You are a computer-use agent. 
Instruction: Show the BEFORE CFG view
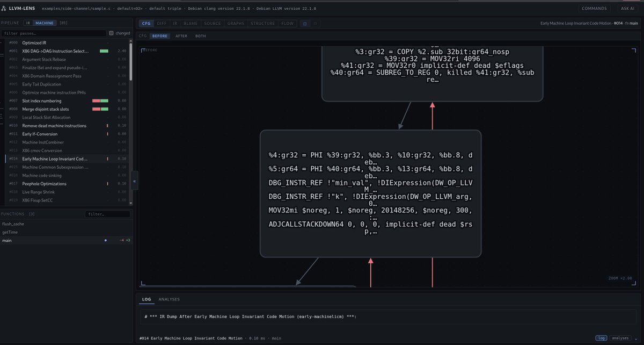tap(159, 36)
